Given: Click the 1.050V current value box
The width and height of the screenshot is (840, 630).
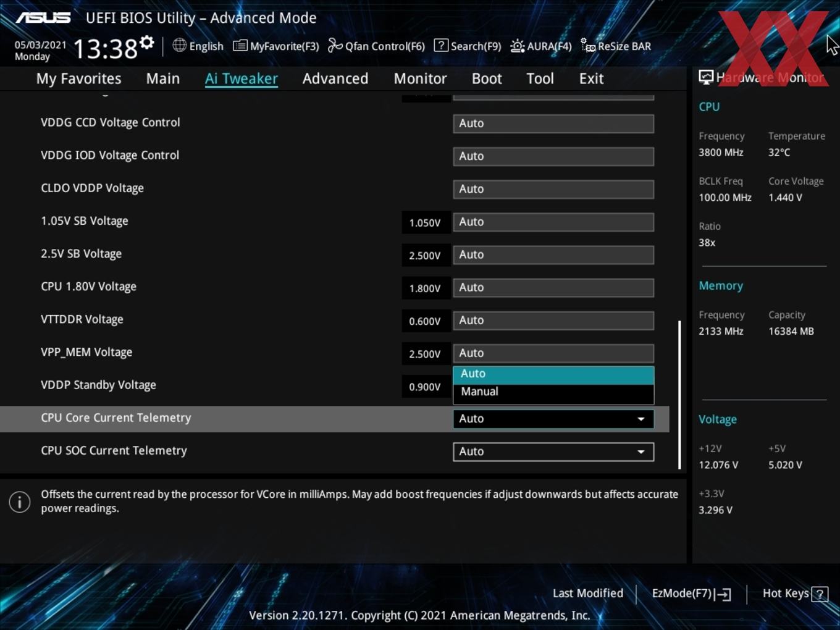Looking at the screenshot, I should 426,222.
